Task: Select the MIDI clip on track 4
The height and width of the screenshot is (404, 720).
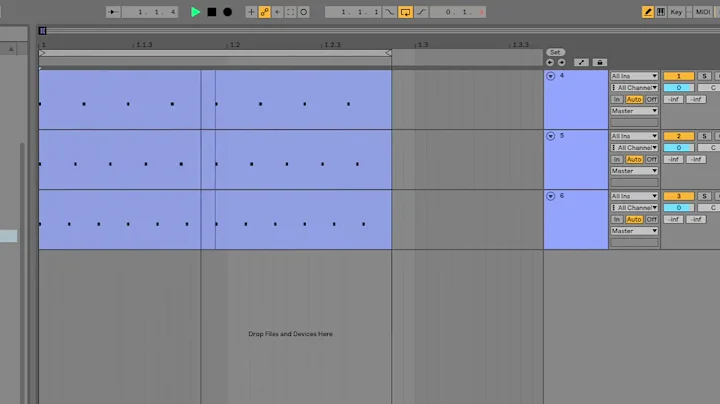Action: [215, 100]
